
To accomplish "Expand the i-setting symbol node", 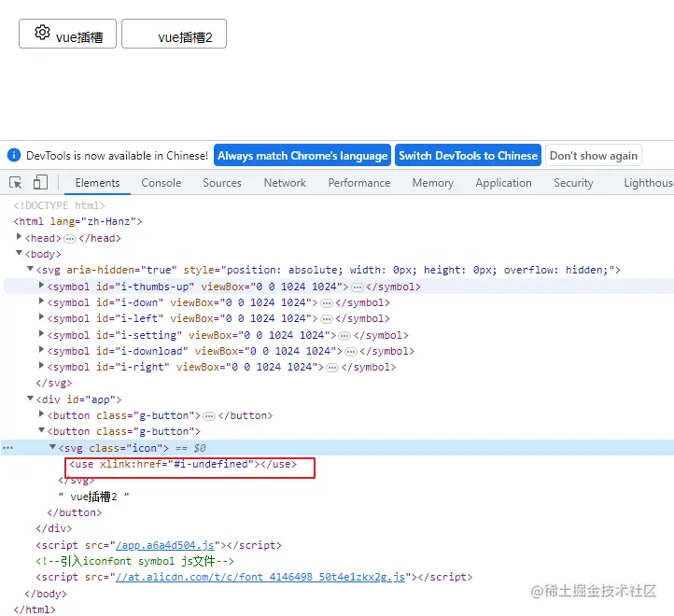I will [41, 333].
